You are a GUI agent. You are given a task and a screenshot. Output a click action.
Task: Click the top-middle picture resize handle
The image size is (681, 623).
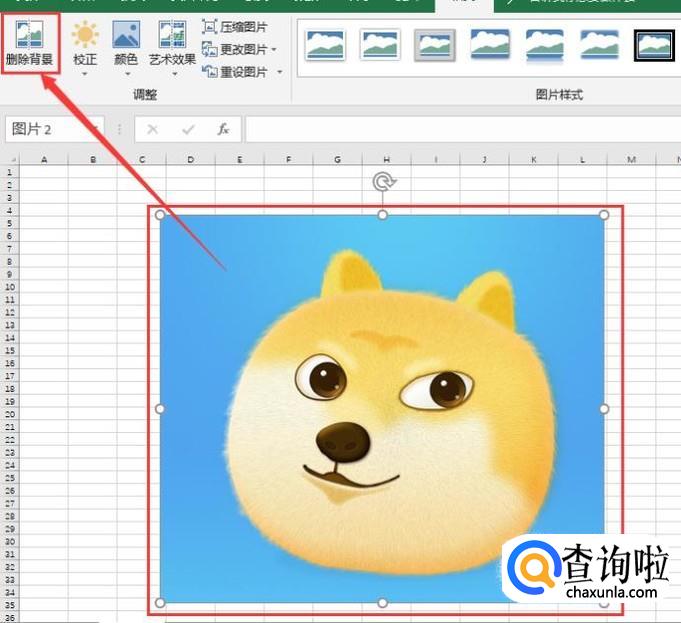click(x=382, y=215)
